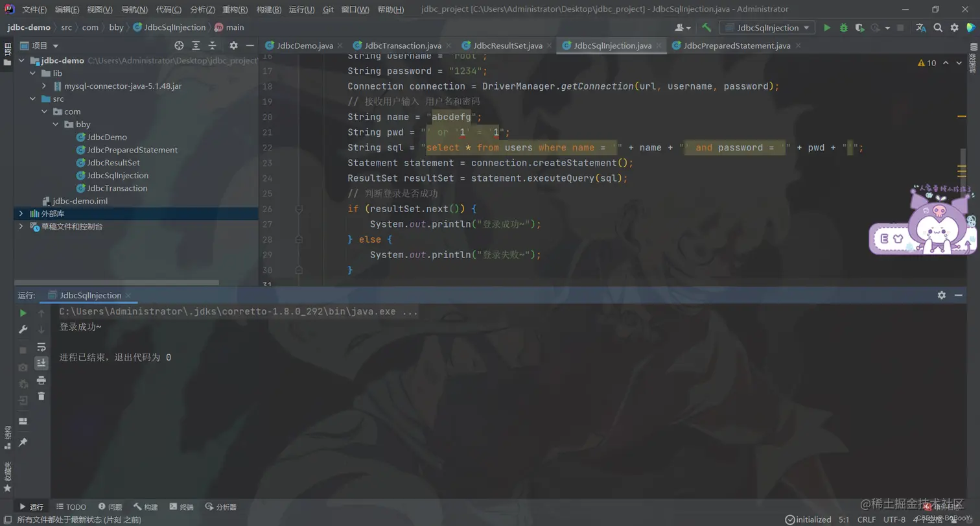Go to next highlighted warning arrow
This screenshot has width=980, height=526.
[959, 63]
